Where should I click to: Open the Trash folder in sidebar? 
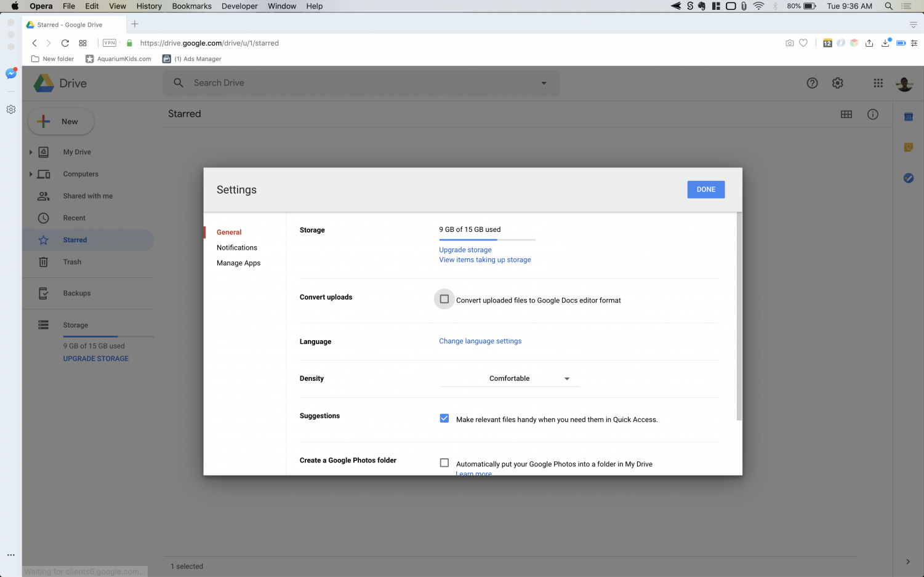pos(72,262)
